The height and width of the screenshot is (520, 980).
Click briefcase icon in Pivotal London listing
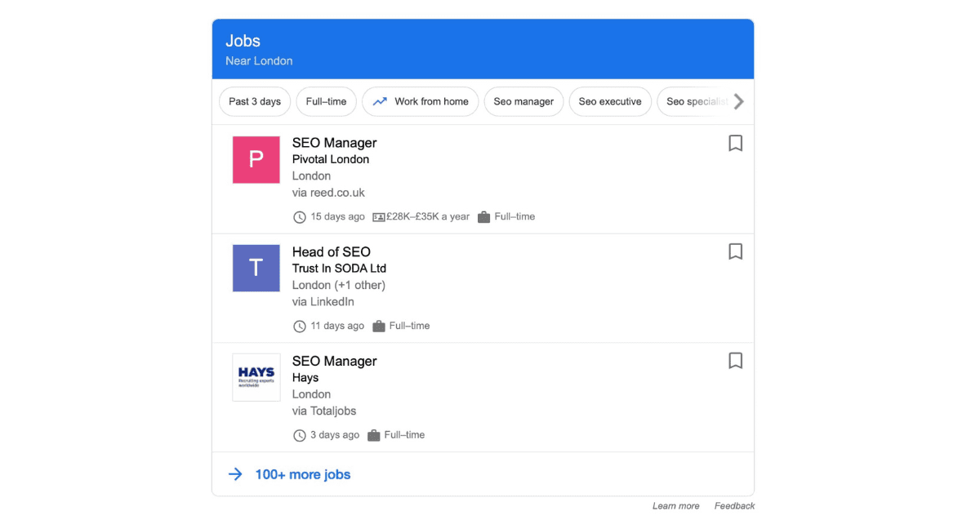483,217
